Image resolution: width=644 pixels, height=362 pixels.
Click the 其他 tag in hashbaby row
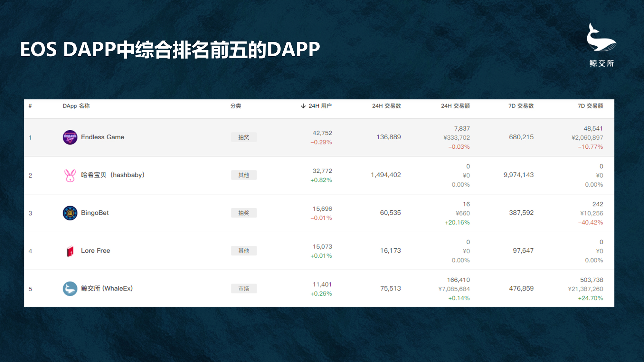tap(244, 175)
